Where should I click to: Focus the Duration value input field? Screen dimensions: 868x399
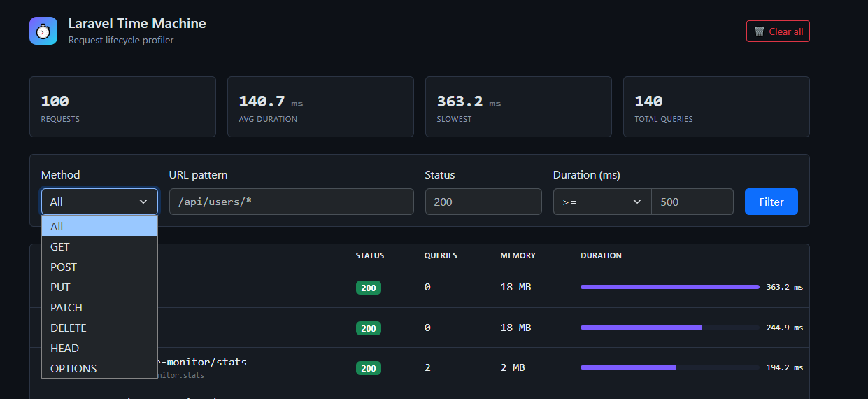click(x=692, y=202)
